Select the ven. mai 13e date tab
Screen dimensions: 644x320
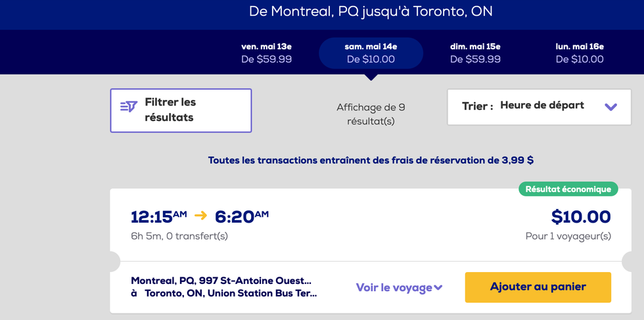(266, 53)
